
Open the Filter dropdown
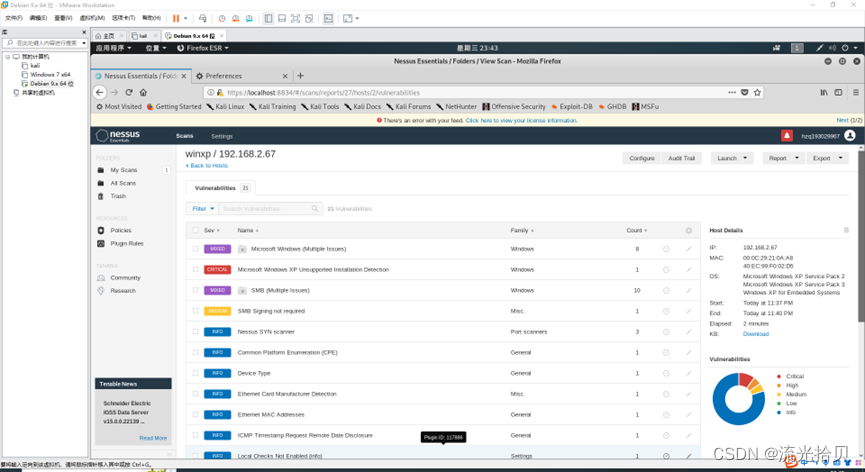point(202,209)
